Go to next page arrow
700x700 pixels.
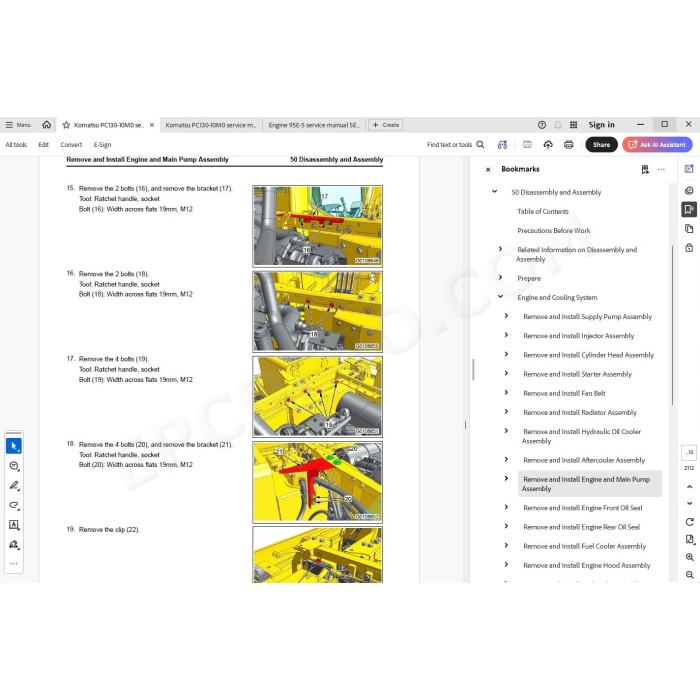690,503
